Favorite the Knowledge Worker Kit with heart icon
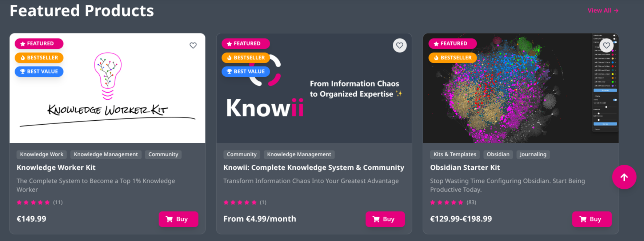 (193, 45)
